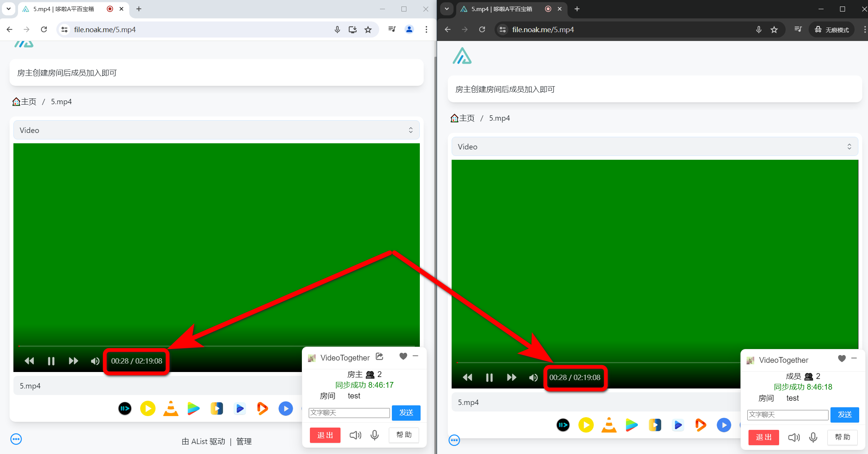Mute volume in right video player

[x=533, y=377]
